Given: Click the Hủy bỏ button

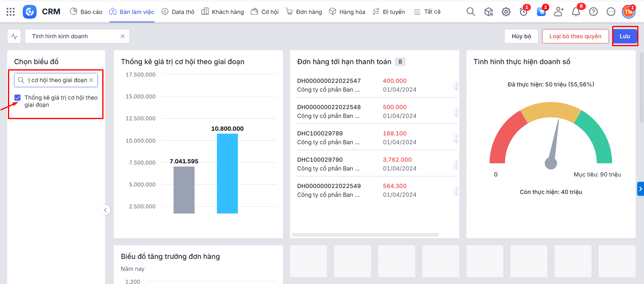Looking at the screenshot, I should tap(521, 36).
